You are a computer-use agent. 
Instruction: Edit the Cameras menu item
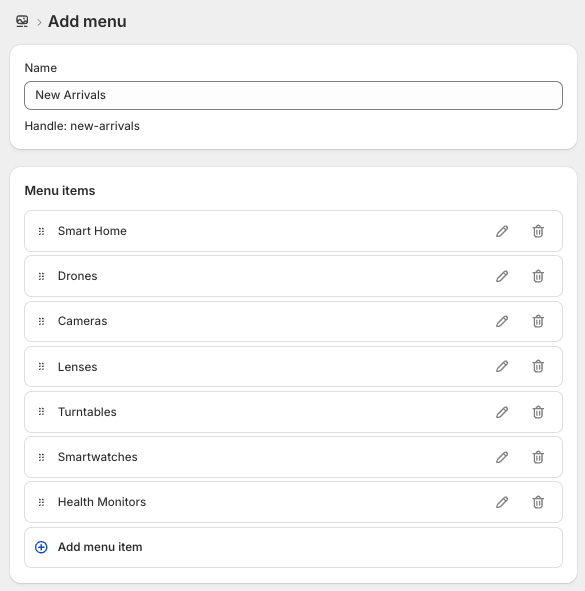[x=502, y=321]
